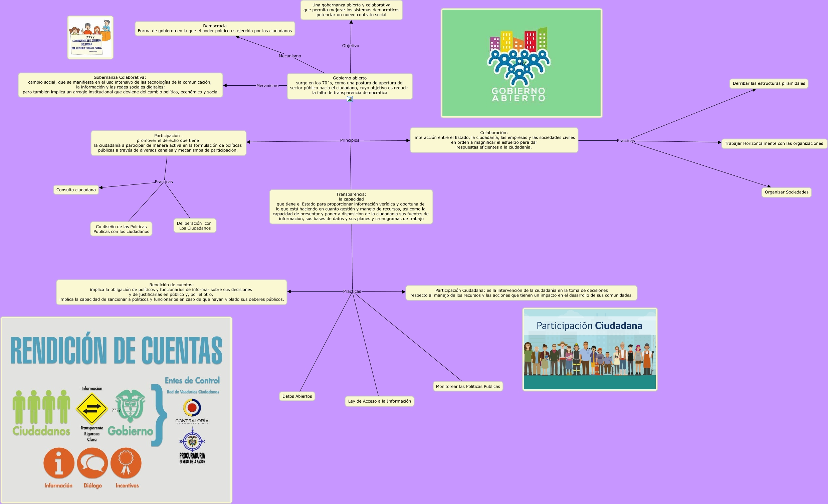
Task: Click the orange Información icon in infographic
Action: pyautogui.click(x=59, y=463)
